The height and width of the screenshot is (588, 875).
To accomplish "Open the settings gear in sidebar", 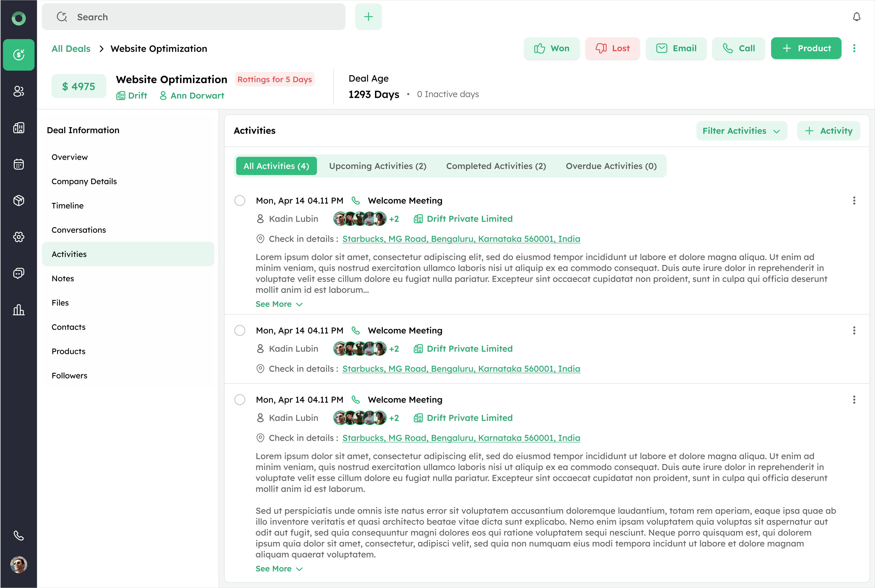I will tap(18, 237).
